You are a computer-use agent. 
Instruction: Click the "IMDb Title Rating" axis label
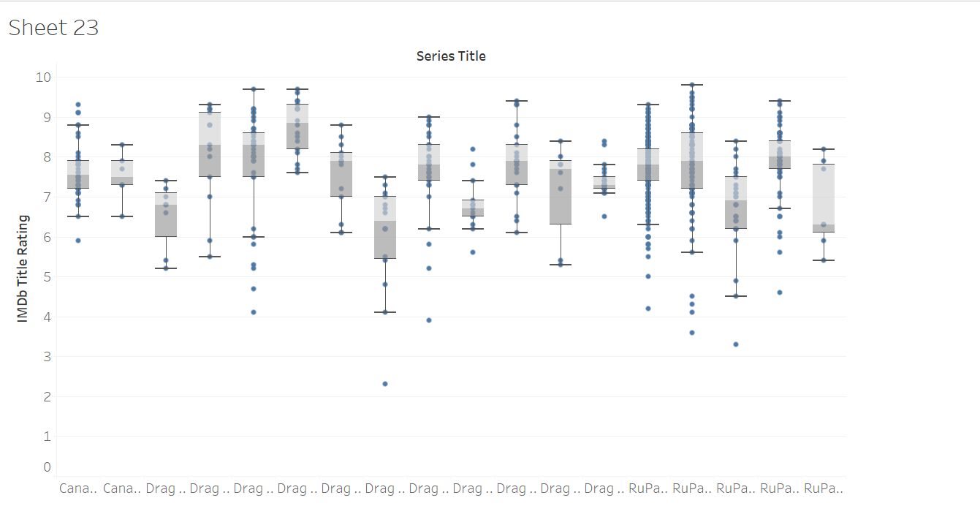[23, 268]
